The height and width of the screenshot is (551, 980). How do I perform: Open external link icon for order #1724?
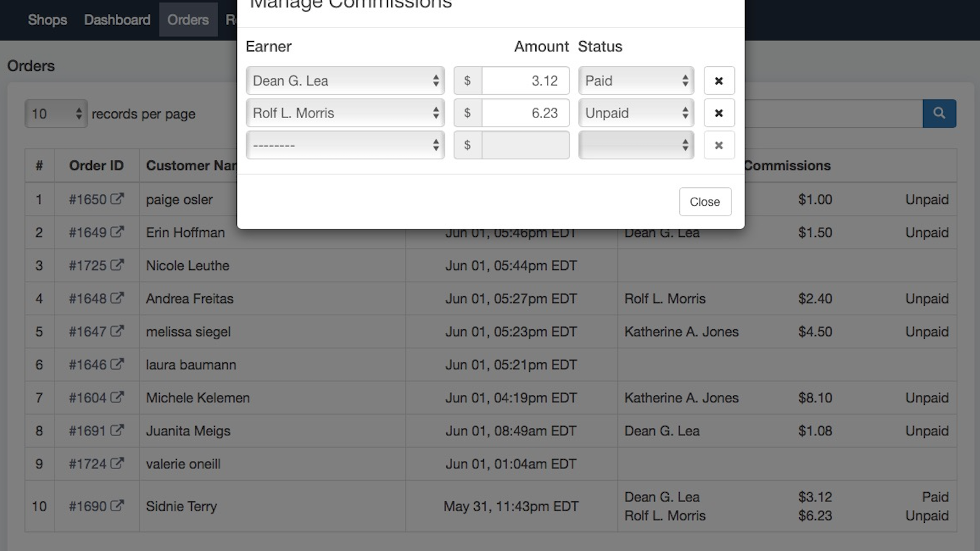click(x=117, y=463)
